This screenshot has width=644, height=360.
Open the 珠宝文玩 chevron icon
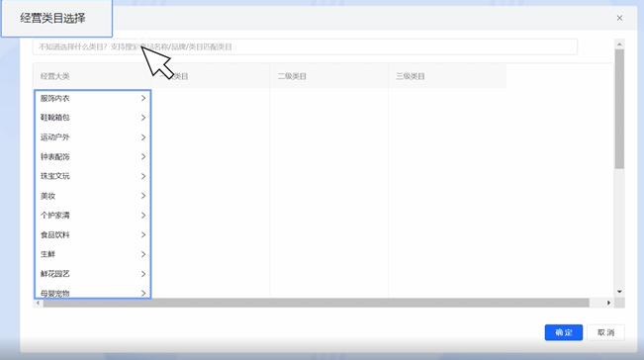(143, 176)
